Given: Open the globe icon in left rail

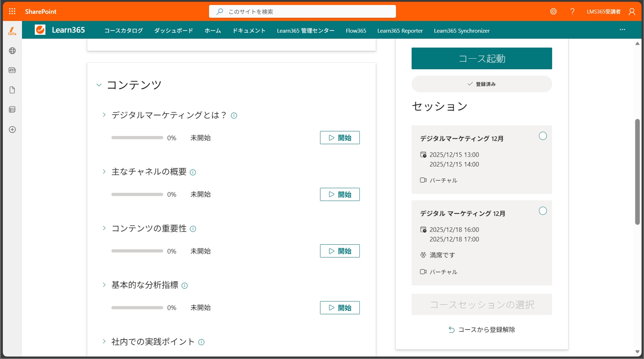Looking at the screenshot, I should (12, 51).
